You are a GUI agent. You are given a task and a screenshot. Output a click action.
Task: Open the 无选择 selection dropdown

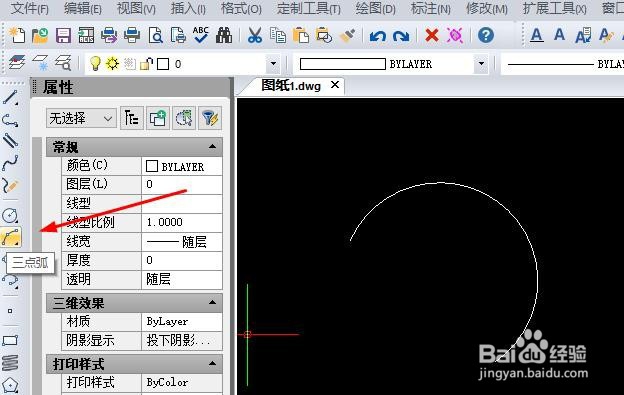81,118
